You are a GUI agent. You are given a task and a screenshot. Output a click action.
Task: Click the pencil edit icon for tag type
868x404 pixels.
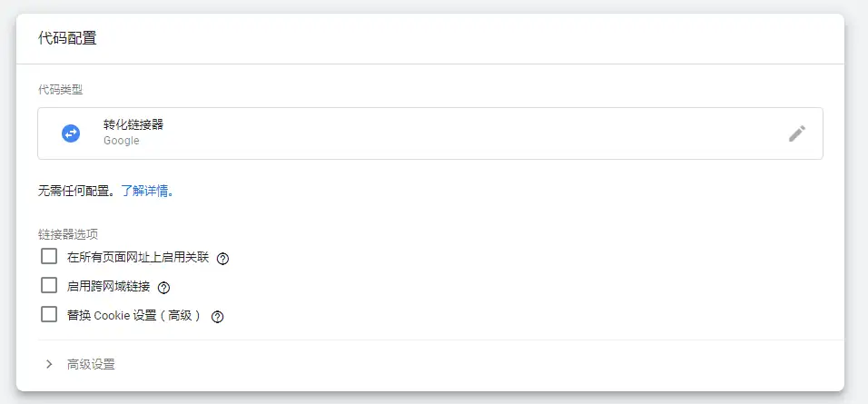[796, 133]
